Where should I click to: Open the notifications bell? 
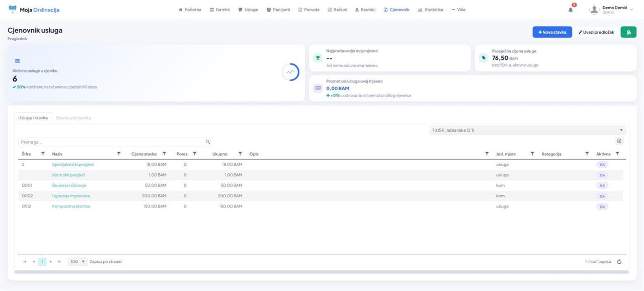pos(571,10)
